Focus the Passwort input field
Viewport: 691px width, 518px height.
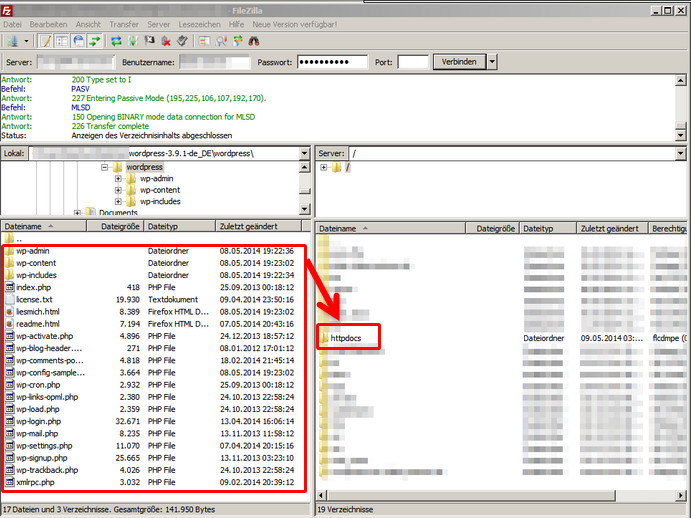(x=332, y=62)
